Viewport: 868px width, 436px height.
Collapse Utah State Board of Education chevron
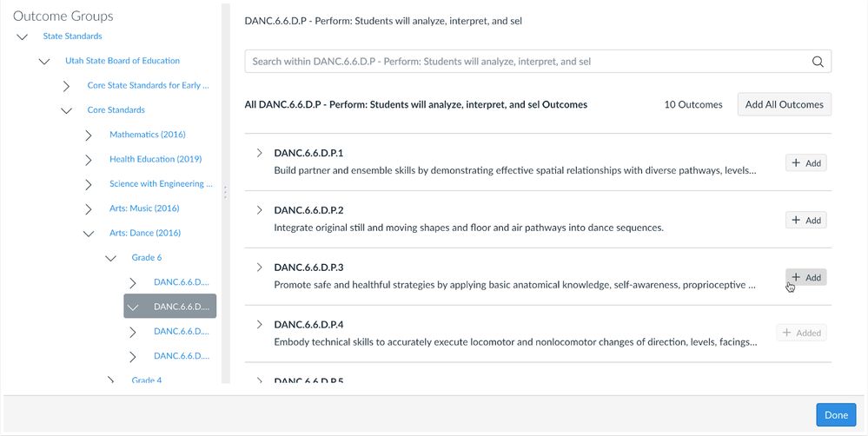[44, 62]
